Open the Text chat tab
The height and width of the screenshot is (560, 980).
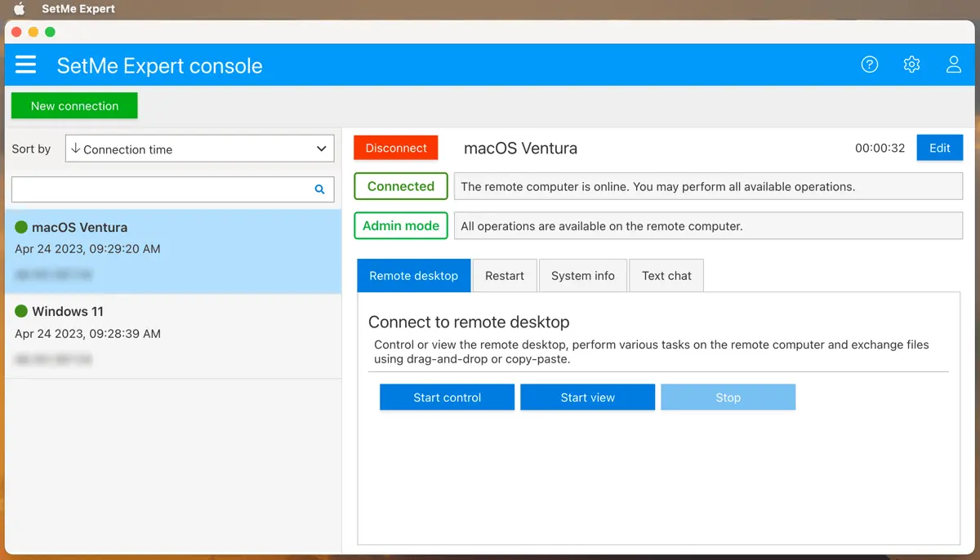pos(666,276)
